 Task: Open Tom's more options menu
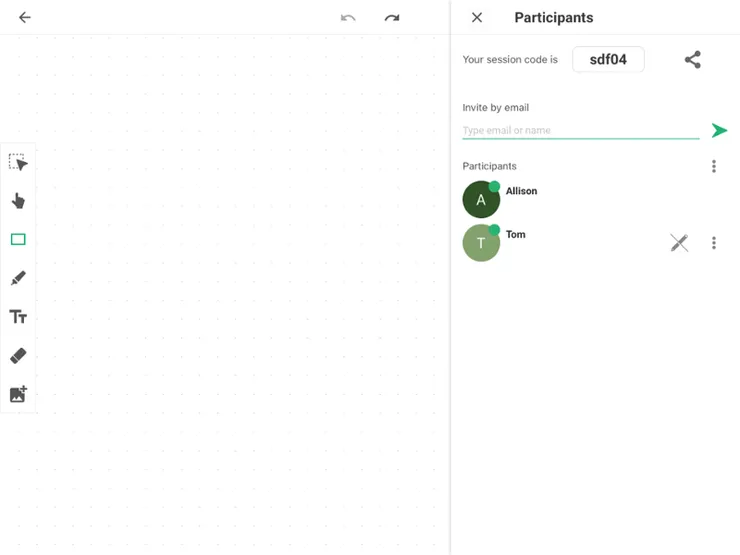714,243
